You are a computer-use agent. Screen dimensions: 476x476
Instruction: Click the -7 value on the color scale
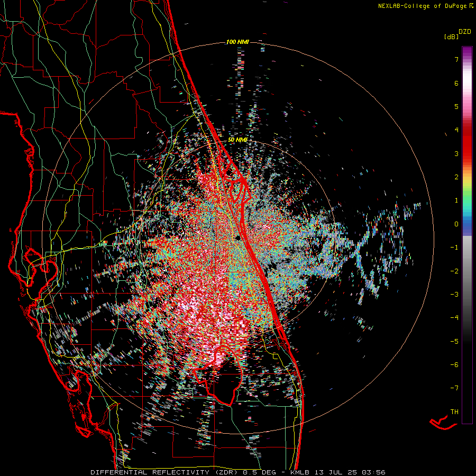(454, 388)
